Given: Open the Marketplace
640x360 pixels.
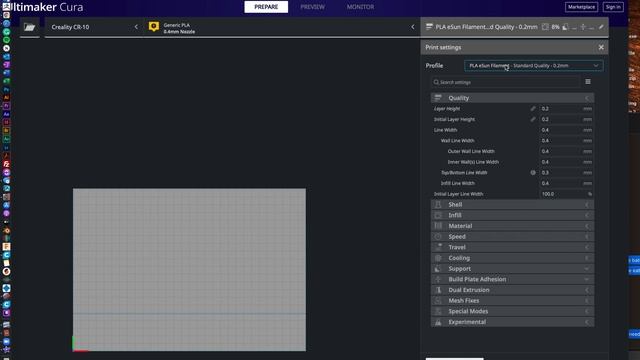Looking at the screenshot, I should (581, 7).
